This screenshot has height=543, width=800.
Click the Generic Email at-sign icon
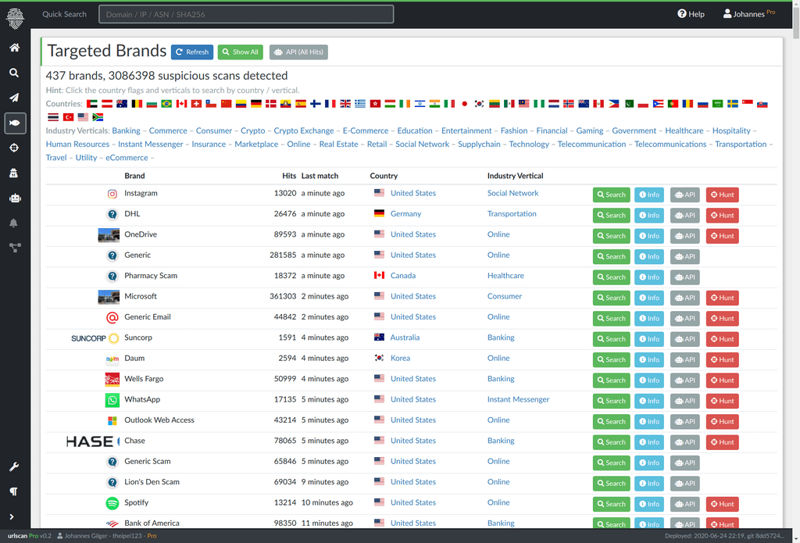112,317
